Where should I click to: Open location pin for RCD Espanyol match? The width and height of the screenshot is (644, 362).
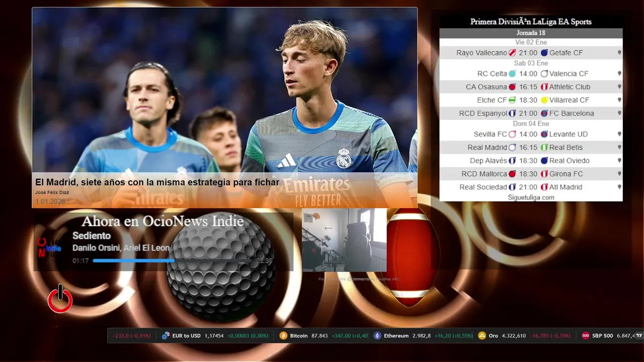(619, 114)
